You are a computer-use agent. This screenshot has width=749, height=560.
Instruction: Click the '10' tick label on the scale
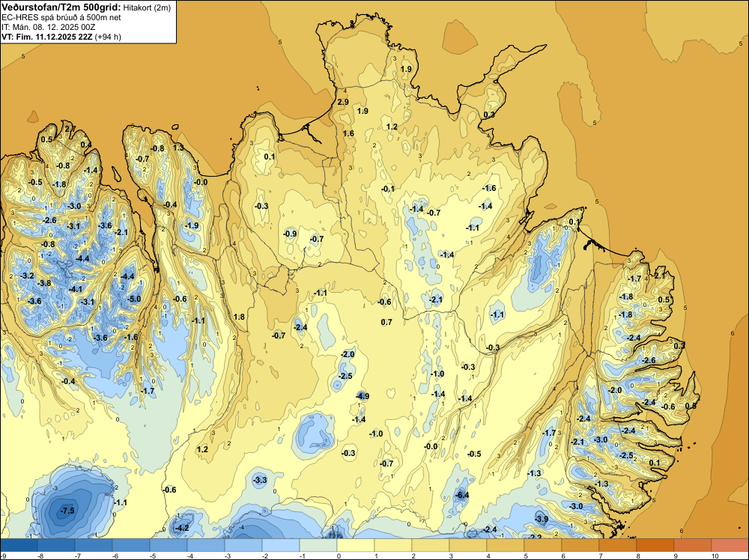715,556
